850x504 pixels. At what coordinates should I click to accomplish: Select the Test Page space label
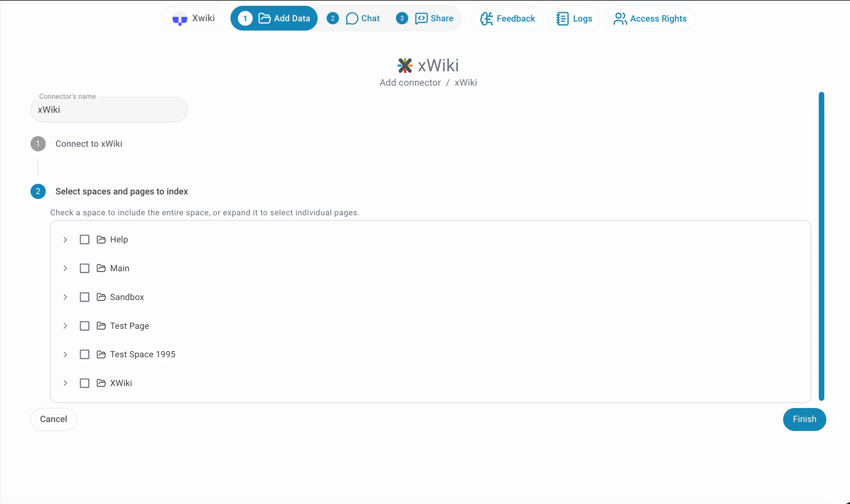coord(130,326)
